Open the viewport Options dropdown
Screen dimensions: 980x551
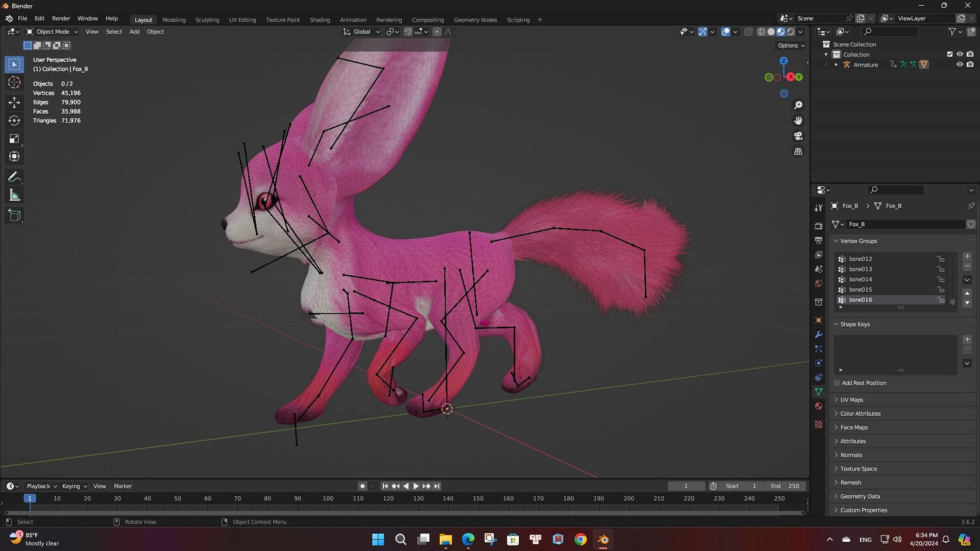tap(791, 46)
